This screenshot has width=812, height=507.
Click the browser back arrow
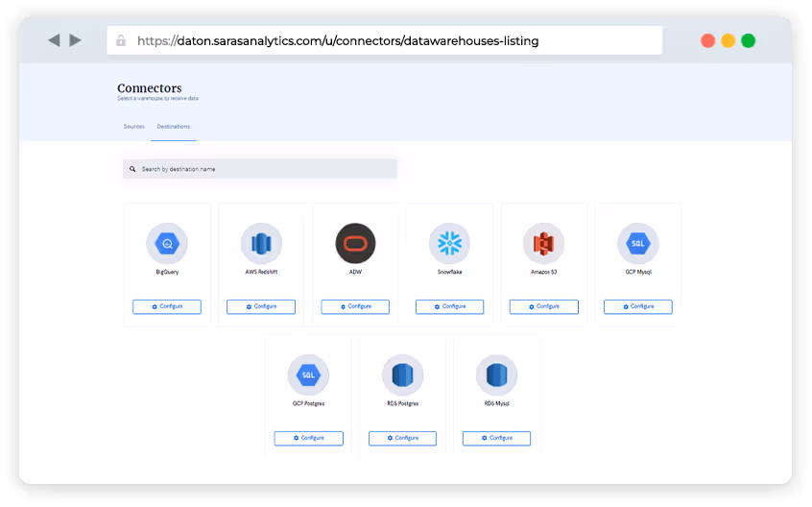(54, 40)
